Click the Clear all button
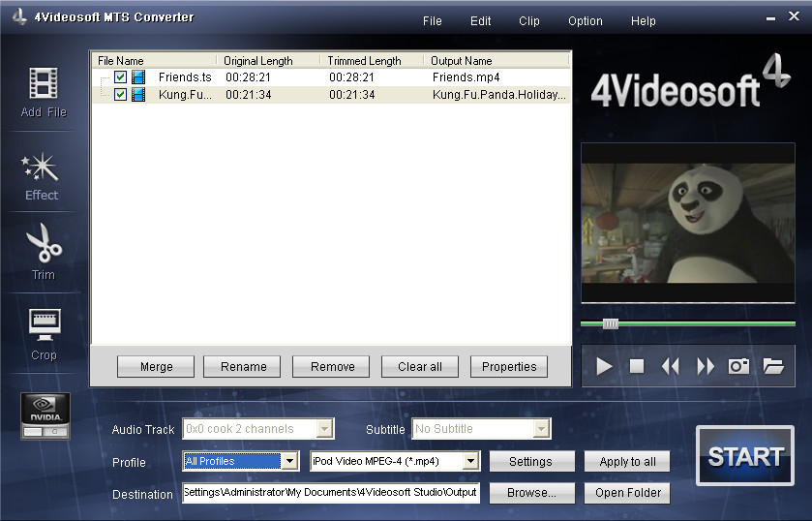Image resolution: width=812 pixels, height=521 pixels. click(x=420, y=366)
